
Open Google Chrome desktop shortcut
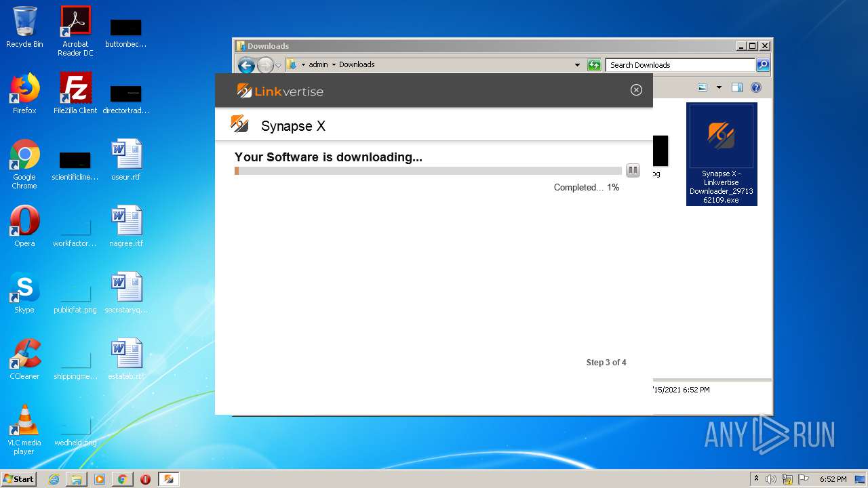tap(24, 163)
